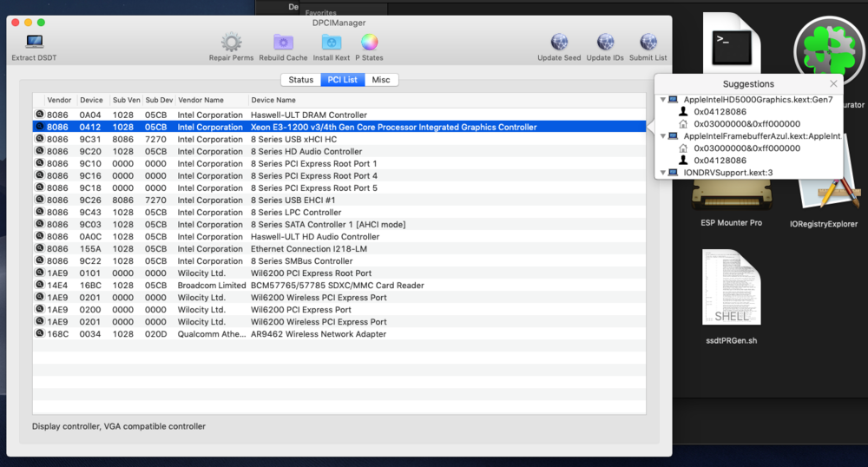Select 0x04128086 under AppleIntelFramebufferAzul.kext
868x467 pixels.
coord(720,161)
